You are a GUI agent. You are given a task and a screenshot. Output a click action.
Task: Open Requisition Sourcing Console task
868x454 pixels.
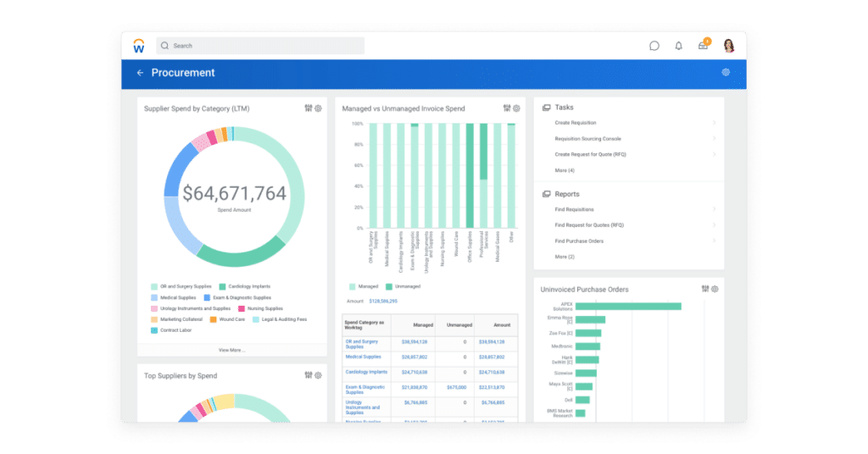click(x=588, y=139)
